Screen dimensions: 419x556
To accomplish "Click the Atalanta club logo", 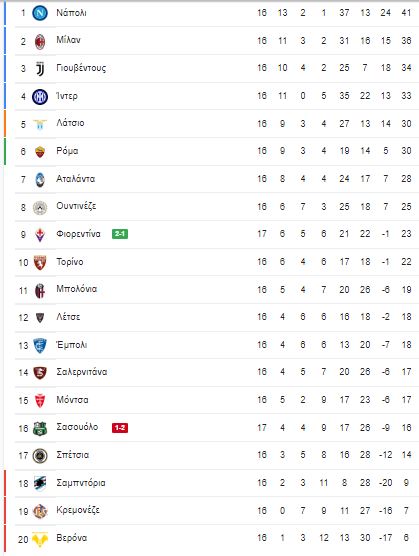I will pyautogui.click(x=40, y=179).
